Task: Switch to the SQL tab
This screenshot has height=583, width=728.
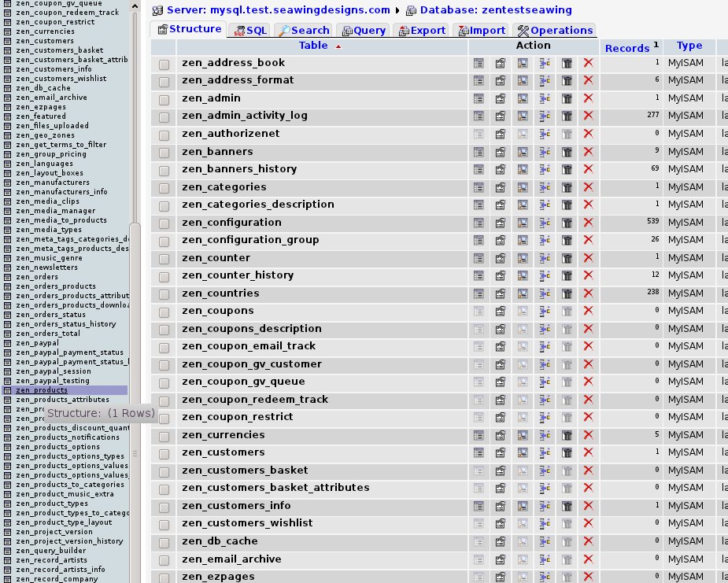Action: click(249, 30)
